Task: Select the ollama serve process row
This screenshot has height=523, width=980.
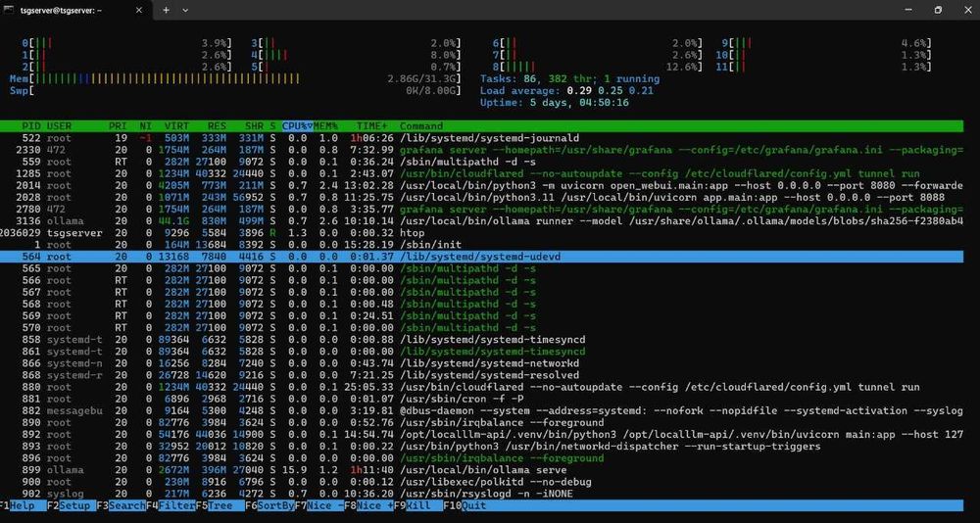Action: (x=481, y=470)
